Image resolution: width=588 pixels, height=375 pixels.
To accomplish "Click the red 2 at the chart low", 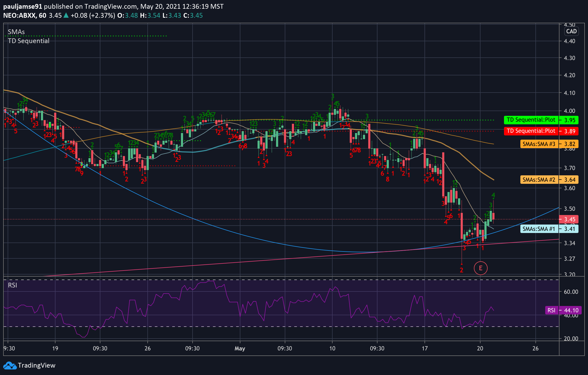I will point(461,270).
